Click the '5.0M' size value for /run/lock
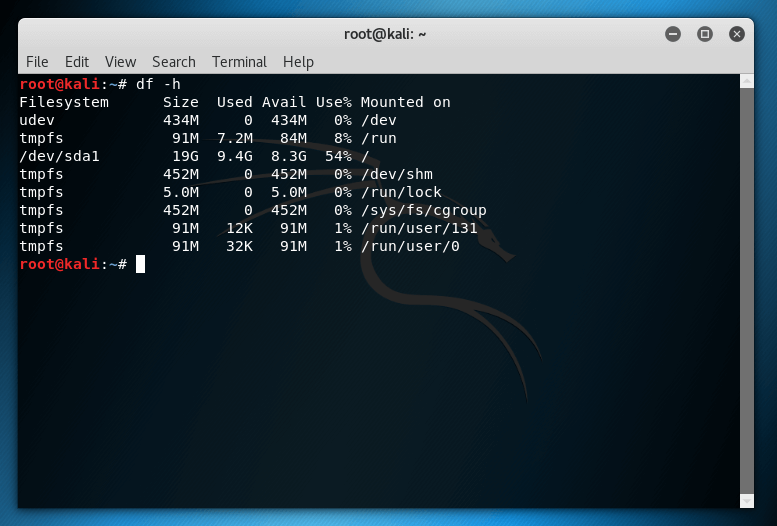Screen dimensions: 777x526 click(181, 192)
